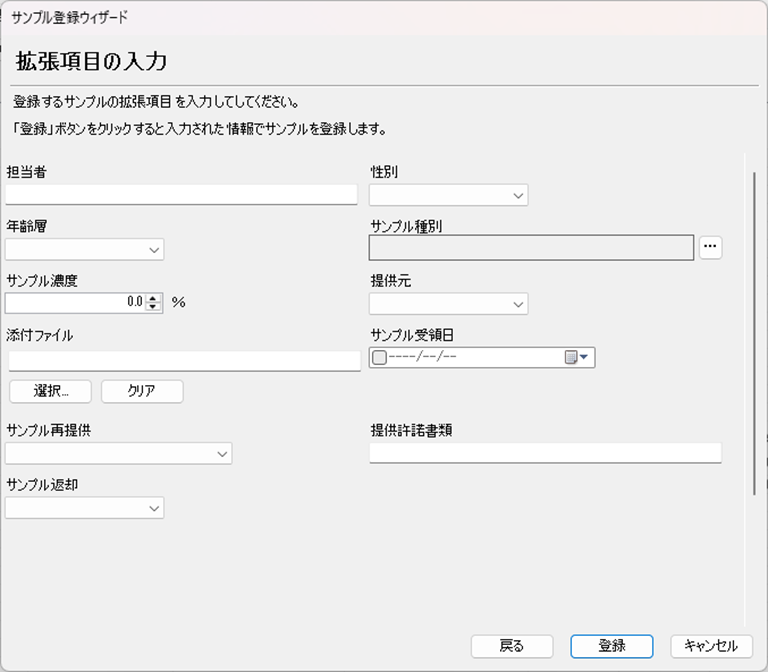
Task: Focus the 担当者 text field
Action: point(181,194)
